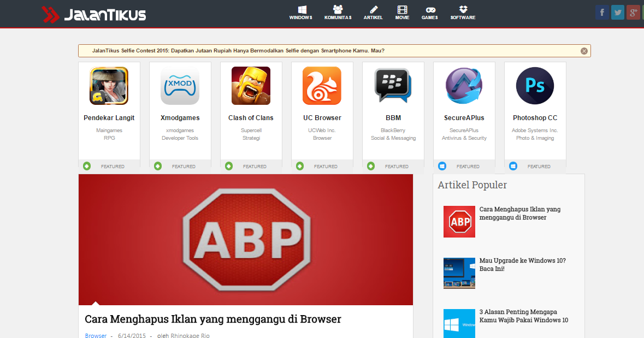Click the Photoshop CC app icon
The image size is (644, 338).
point(535,86)
